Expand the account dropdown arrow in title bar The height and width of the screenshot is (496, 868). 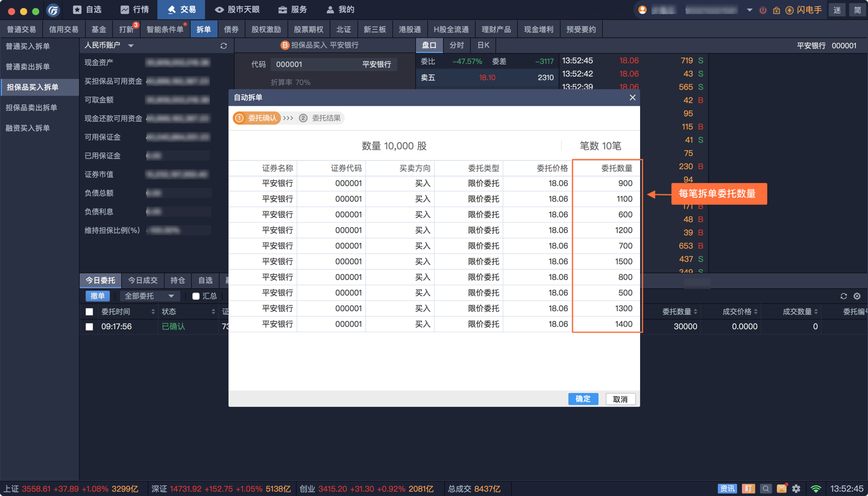pyautogui.click(x=749, y=10)
